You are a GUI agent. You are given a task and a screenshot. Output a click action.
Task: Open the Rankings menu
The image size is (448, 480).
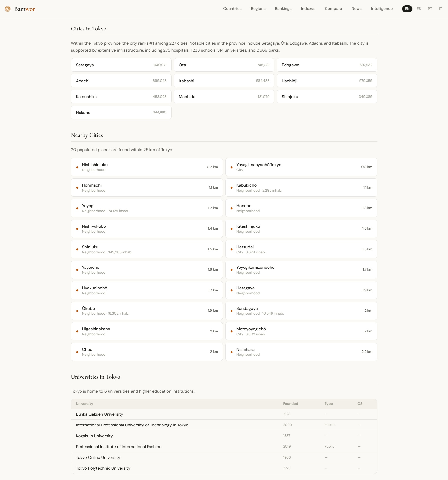point(283,9)
